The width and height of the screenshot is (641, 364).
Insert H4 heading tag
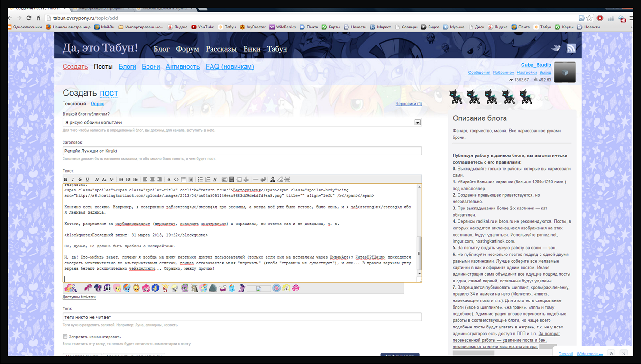pos(121,179)
